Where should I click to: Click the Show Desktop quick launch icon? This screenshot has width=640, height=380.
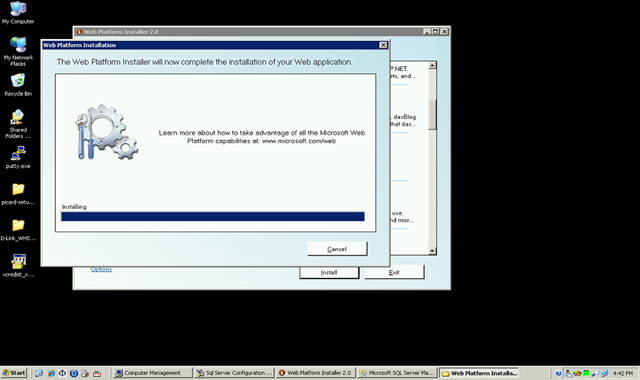39,373
